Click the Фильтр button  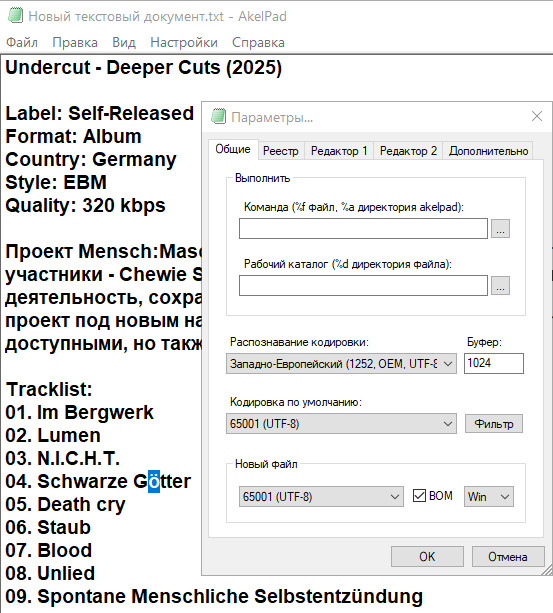click(x=494, y=424)
